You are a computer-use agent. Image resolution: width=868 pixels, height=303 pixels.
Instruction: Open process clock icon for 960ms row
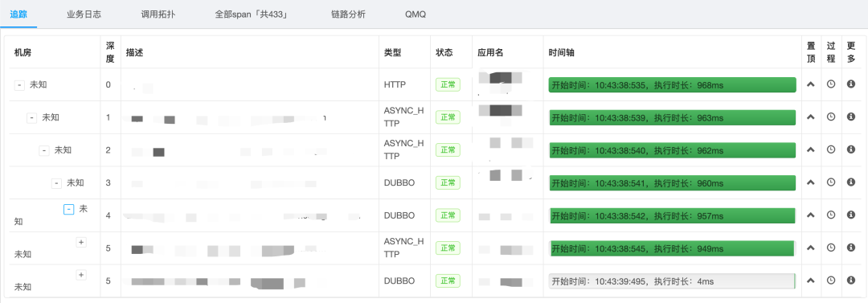click(x=830, y=182)
